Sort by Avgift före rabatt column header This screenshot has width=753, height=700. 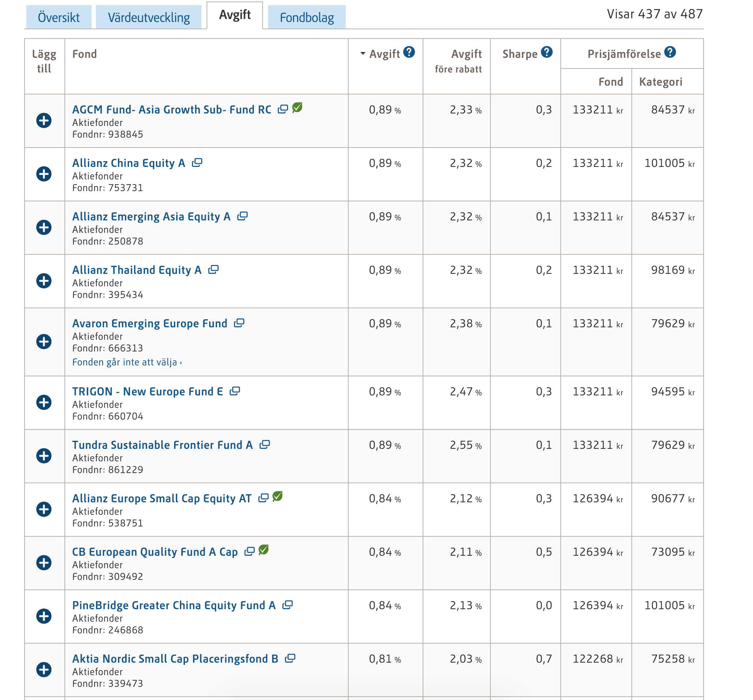458,61
